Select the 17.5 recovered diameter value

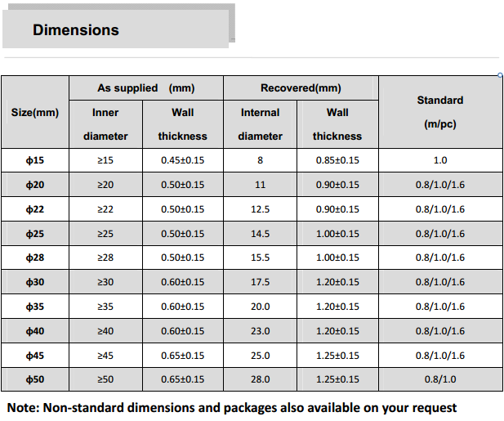(x=260, y=282)
